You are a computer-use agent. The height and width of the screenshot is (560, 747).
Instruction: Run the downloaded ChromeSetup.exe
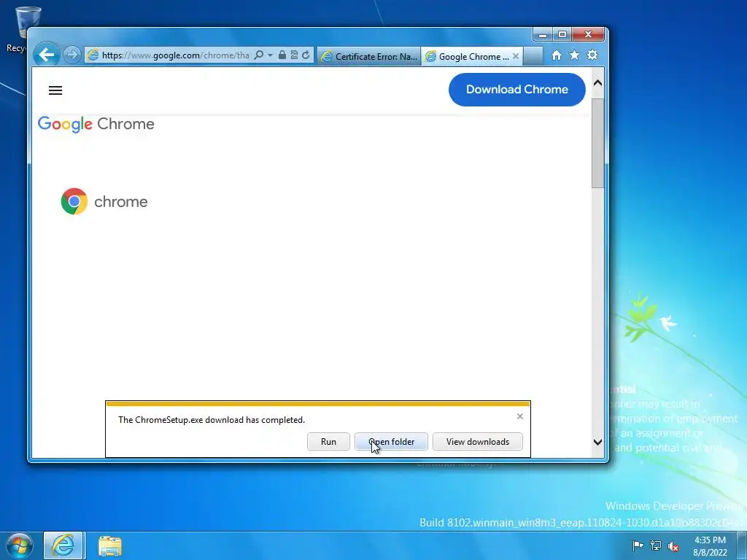(329, 441)
